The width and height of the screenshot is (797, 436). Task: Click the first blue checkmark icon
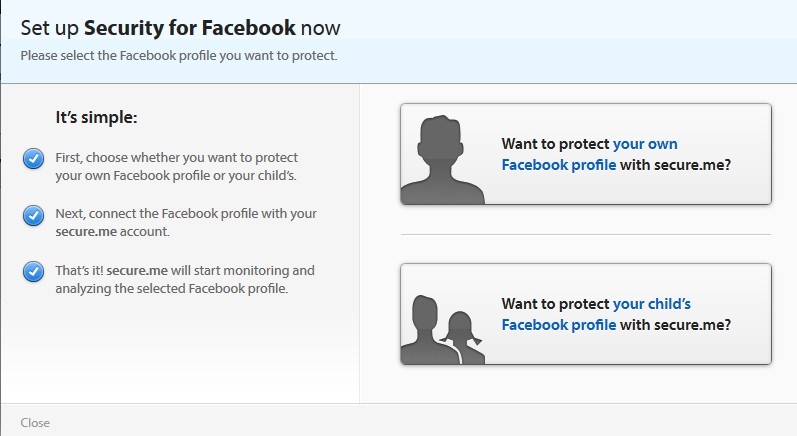click(x=33, y=159)
